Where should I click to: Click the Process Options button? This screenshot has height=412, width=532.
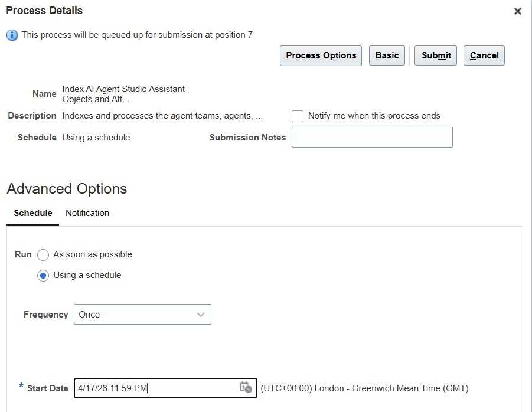point(321,55)
